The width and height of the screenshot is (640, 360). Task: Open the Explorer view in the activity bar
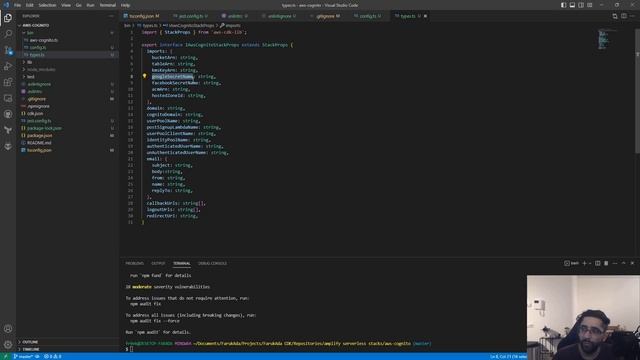tap(8, 18)
